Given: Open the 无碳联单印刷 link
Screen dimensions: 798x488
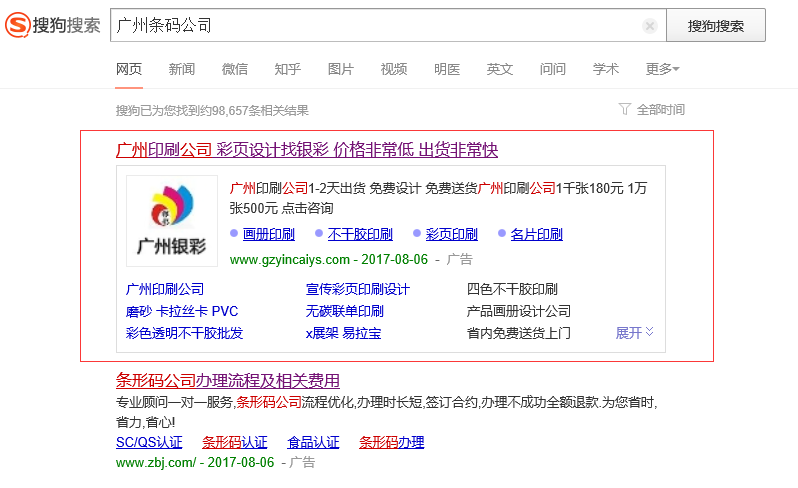Looking at the screenshot, I should tap(345, 311).
